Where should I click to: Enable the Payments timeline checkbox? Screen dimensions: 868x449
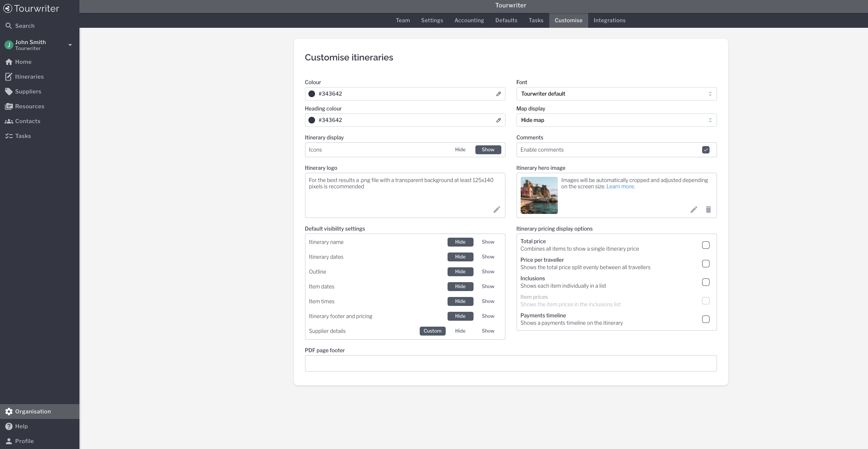coord(705,319)
